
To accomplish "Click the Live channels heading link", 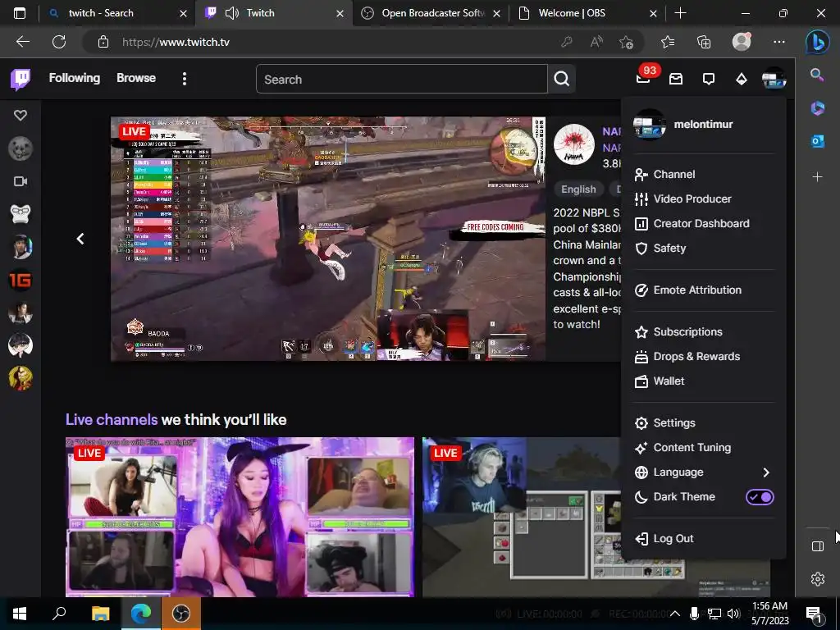I will pos(112,419).
